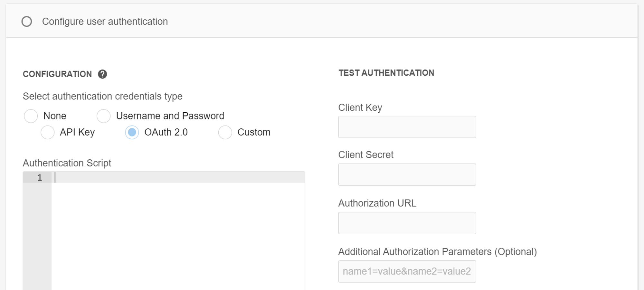
Task: Click the CONFIGURATION heading text
Action: click(57, 74)
